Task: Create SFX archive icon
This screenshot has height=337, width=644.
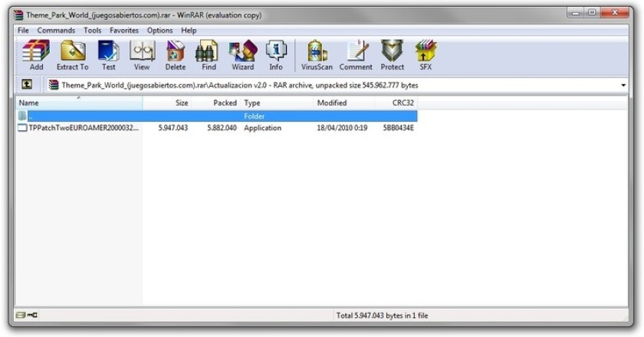Action: point(426,55)
